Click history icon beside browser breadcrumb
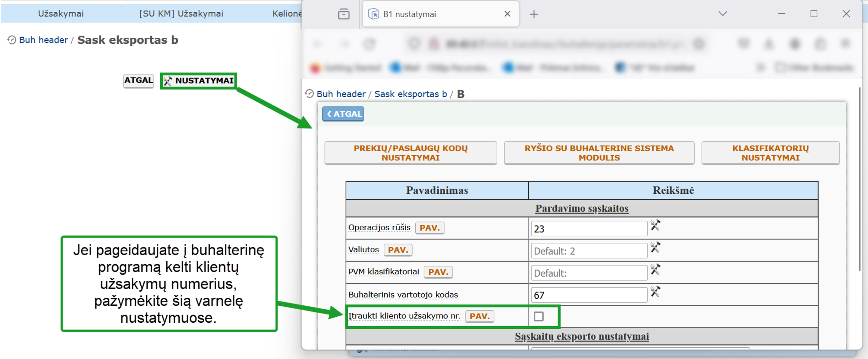This screenshot has height=359, width=868. 309,94
